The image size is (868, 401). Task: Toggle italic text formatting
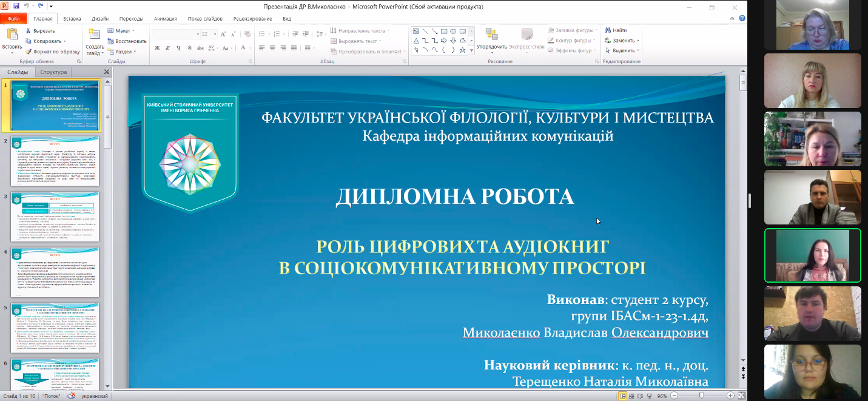(167, 48)
